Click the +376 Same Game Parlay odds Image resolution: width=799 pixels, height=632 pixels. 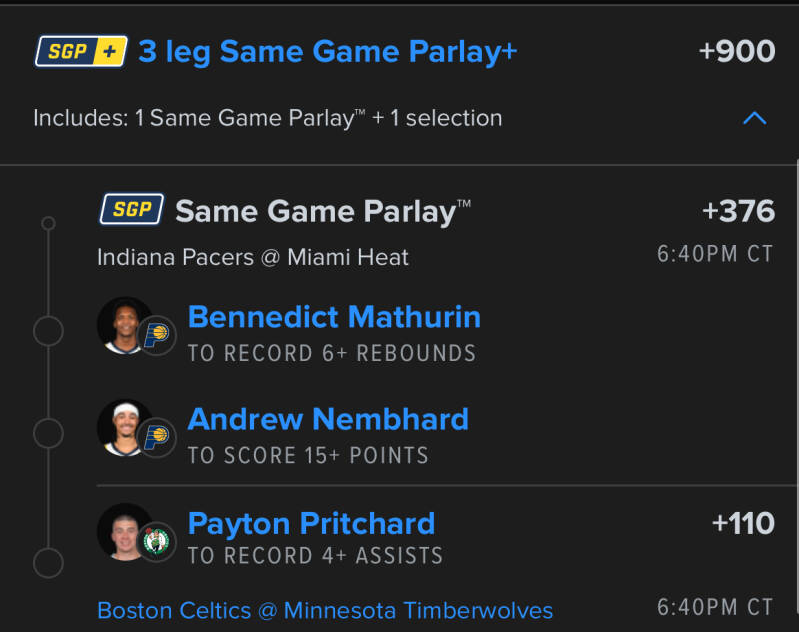(738, 211)
